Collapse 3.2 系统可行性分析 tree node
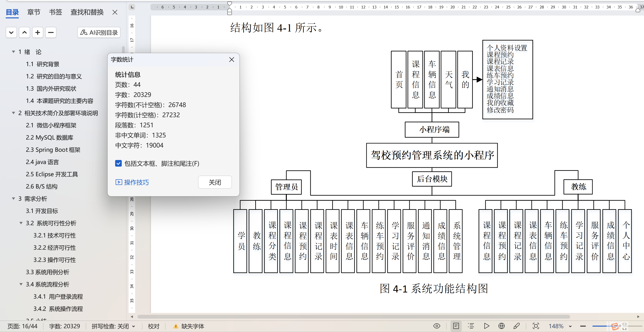This screenshot has width=644, height=332. (x=21, y=223)
